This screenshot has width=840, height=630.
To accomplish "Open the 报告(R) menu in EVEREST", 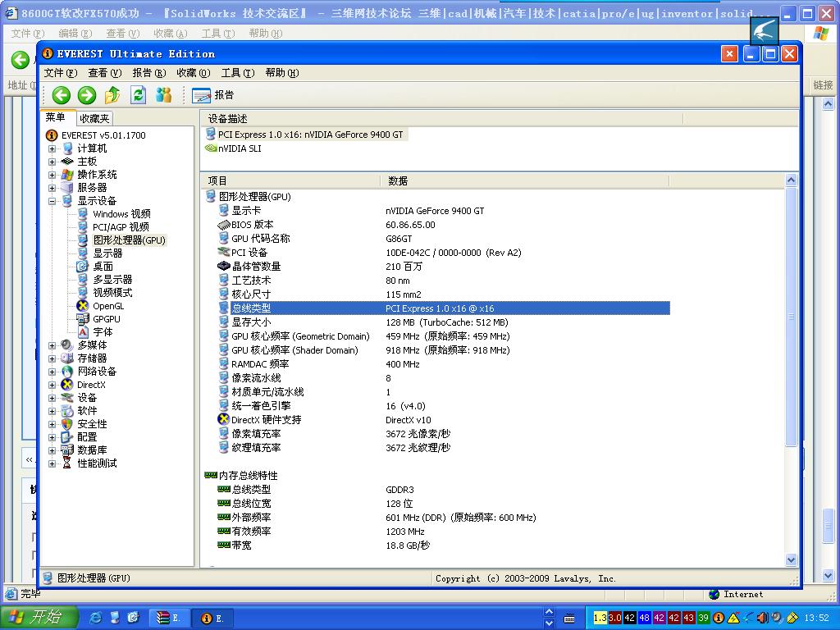I will (149, 73).
